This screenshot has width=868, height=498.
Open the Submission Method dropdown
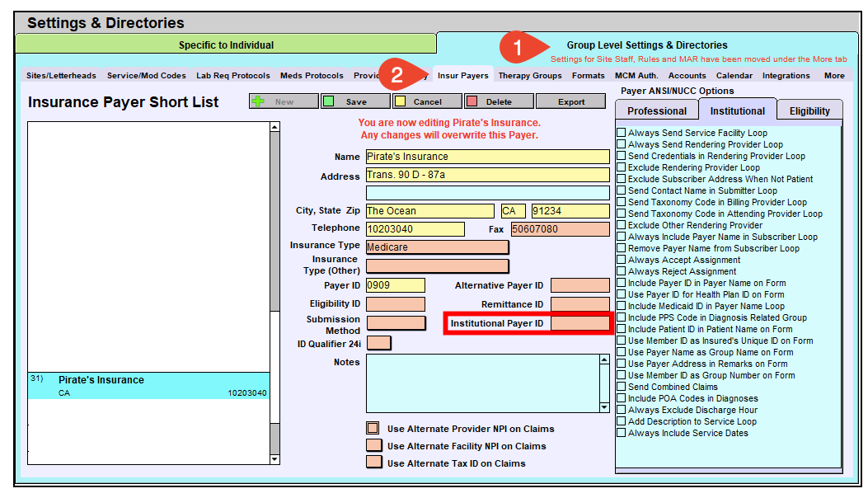pyautogui.click(x=396, y=323)
